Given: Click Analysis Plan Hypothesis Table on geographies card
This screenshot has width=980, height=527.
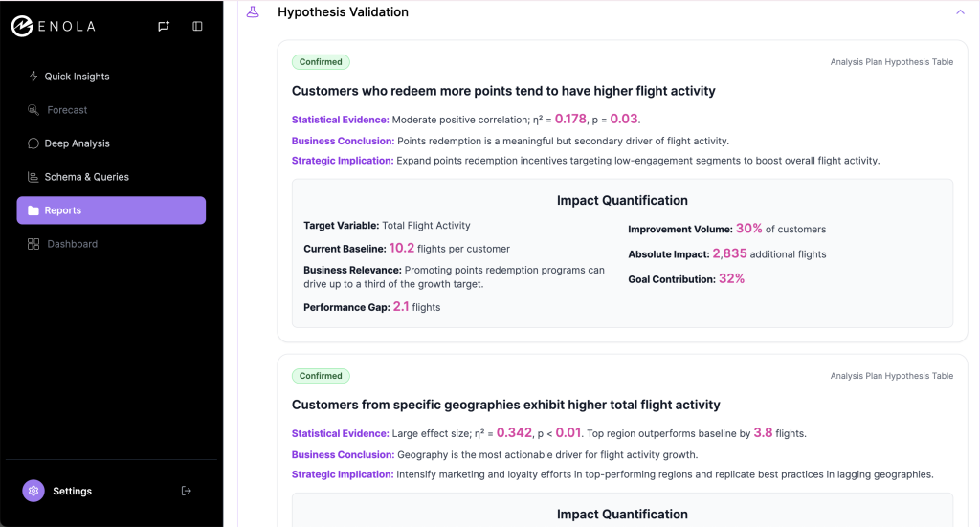Looking at the screenshot, I should pyautogui.click(x=891, y=376).
